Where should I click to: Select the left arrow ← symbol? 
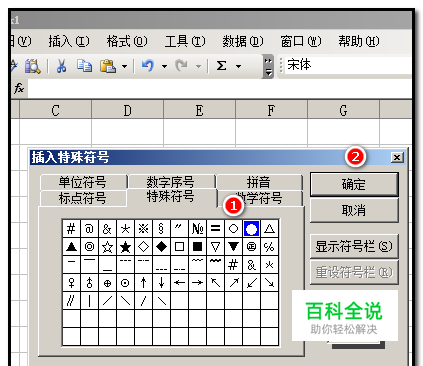pyautogui.click(x=179, y=283)
